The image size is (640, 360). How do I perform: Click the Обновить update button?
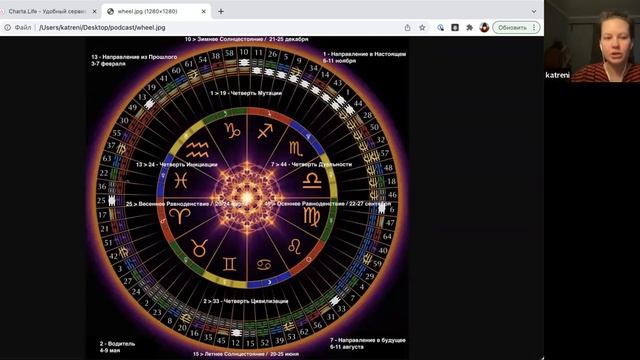(x=512, y=27)
